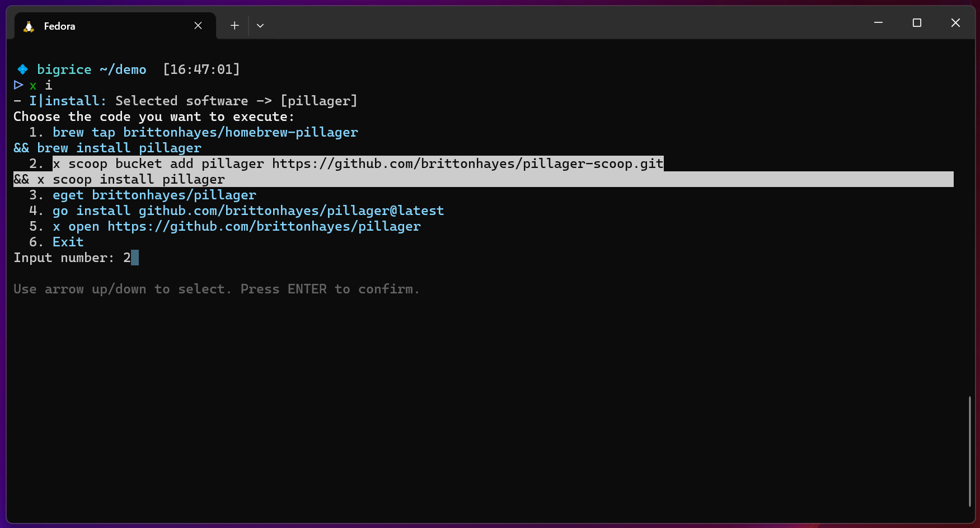The image size is (980, 528).
Task: Click the Fedora penguin icon in tab
Action: tap(29, 26)
